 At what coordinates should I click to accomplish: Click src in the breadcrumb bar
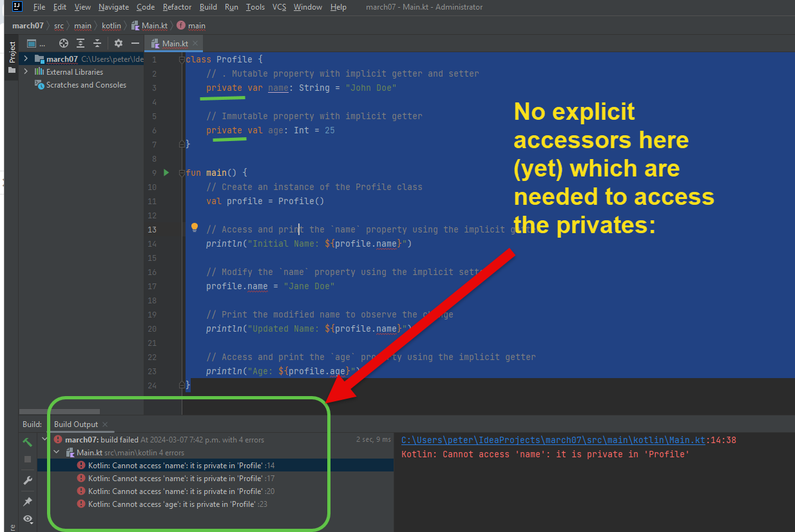(59, 26)
